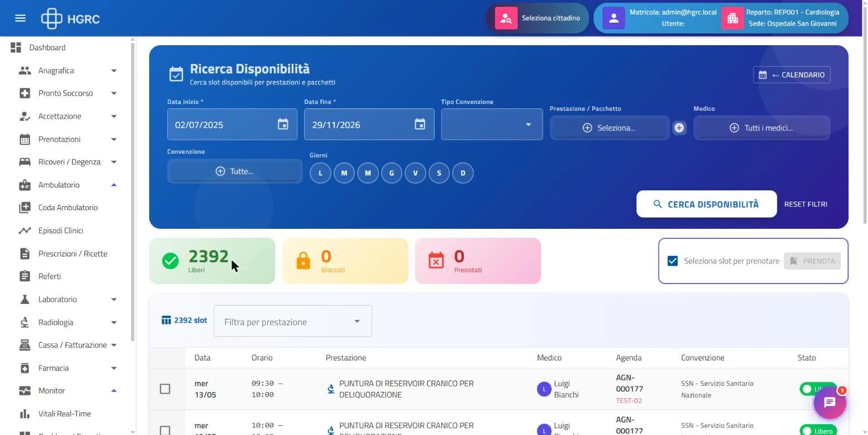The image size is (868, 435).
Task: Click the Referti clipboard icon
Action: coord(25,276)
